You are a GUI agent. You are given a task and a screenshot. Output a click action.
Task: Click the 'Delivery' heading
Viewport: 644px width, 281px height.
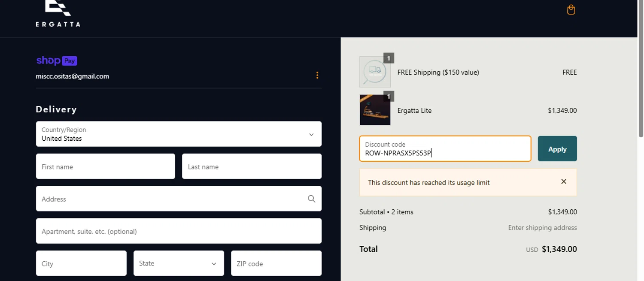point(56,109)
